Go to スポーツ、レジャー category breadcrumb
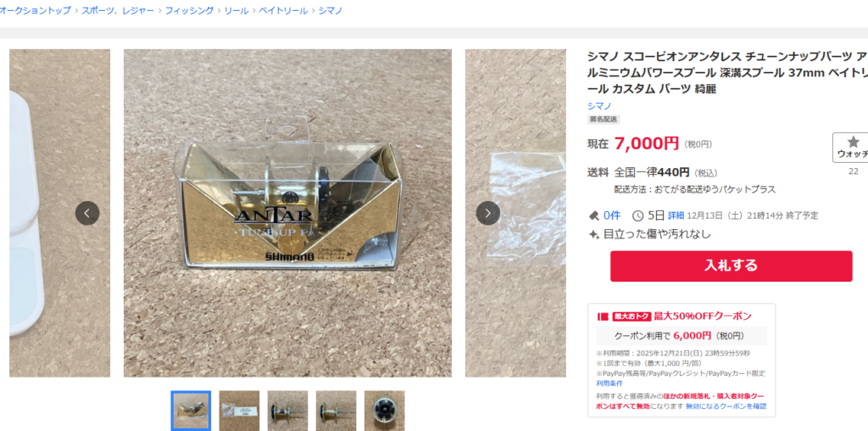 (x=118, y=10)
